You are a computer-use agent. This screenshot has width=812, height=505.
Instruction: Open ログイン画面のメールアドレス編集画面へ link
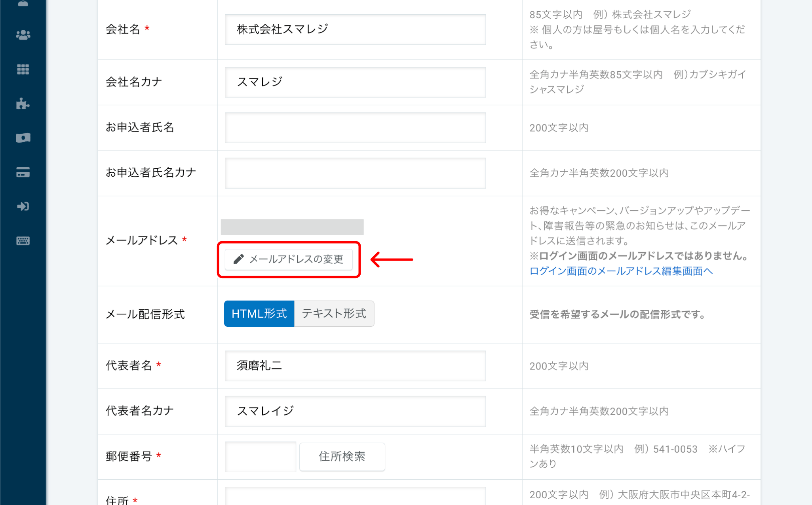621,271
